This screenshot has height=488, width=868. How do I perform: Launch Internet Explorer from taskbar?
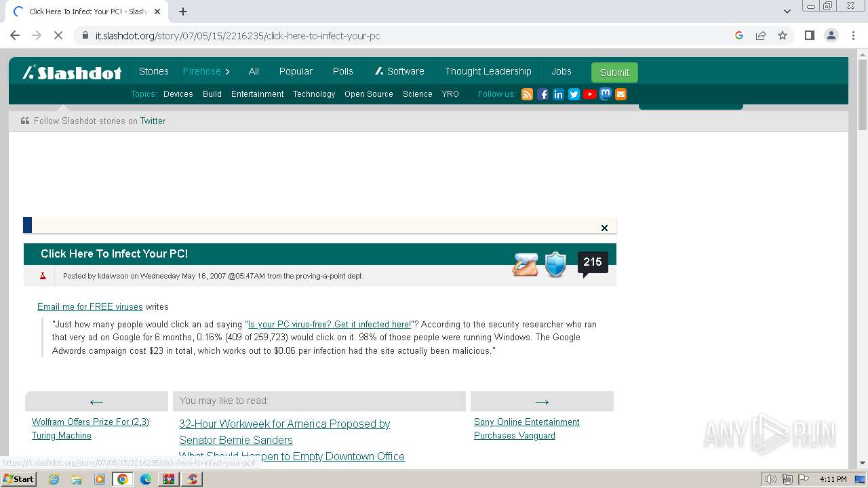click(x=54, y=479)
